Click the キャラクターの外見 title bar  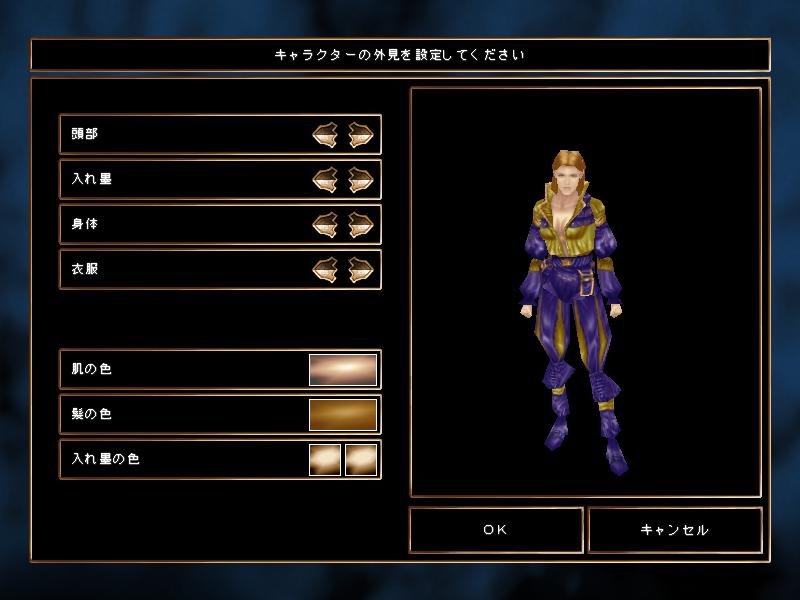(400, 55)
